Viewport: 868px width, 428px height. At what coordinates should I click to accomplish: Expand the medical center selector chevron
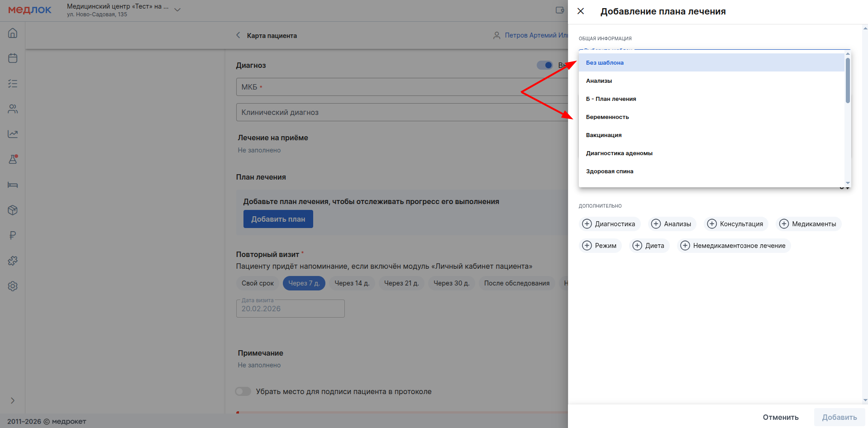pyautogui.click(x=177, y=10)
